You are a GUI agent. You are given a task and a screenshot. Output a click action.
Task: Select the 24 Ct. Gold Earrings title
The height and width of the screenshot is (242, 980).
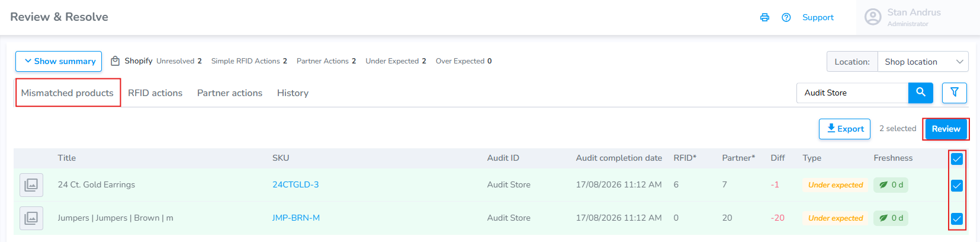[97, 184]
